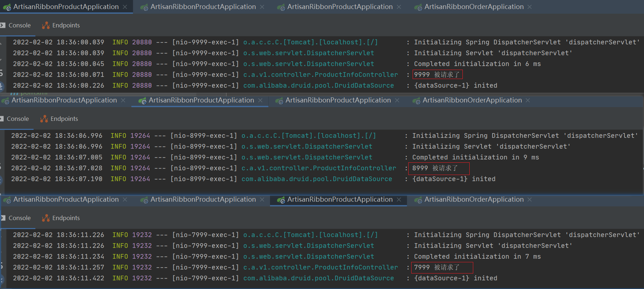Image resolution: width=644 pixels, height=289 pixels.
Task: Open Console tab in the nio-8999 panel
Action: point(18,119)
